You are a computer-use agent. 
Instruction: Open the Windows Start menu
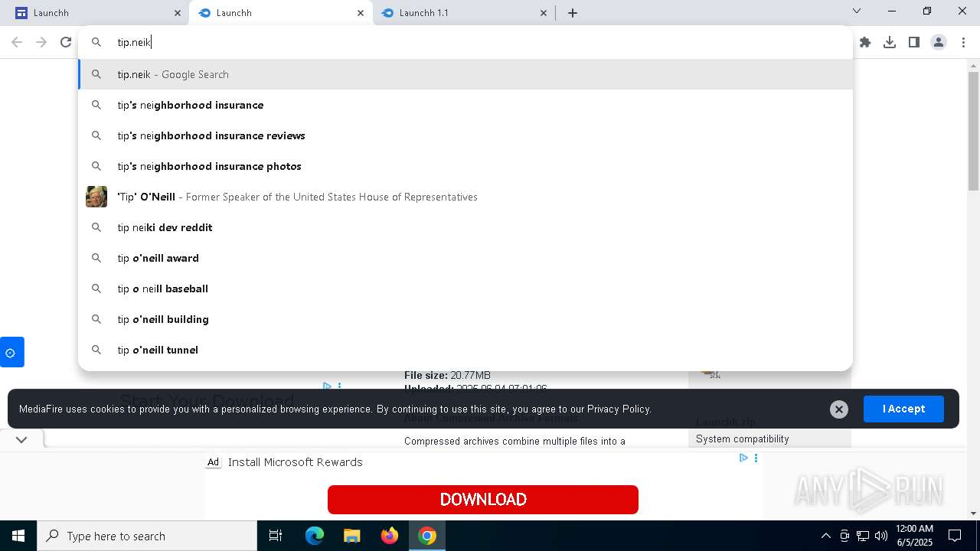click(18, 536)
